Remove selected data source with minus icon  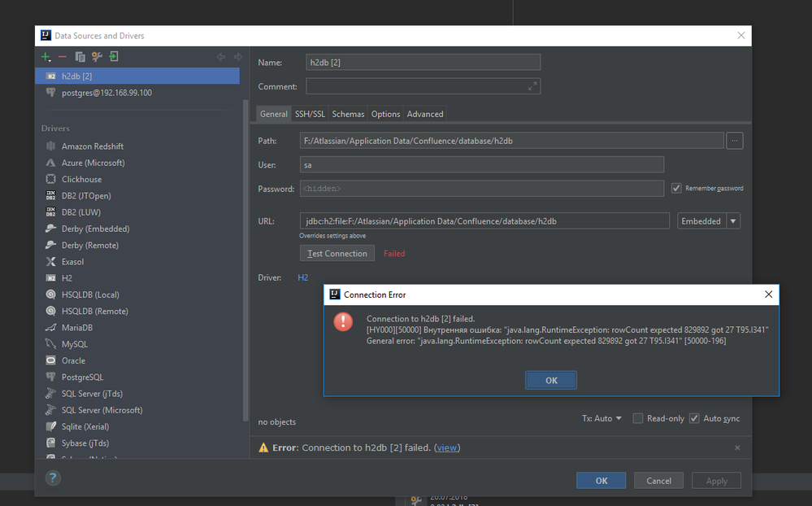pos(63,56)
